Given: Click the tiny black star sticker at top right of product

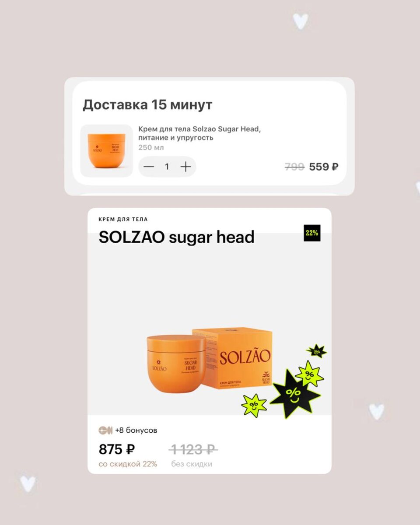Looking at the screenshot, I should pos(316,351).
